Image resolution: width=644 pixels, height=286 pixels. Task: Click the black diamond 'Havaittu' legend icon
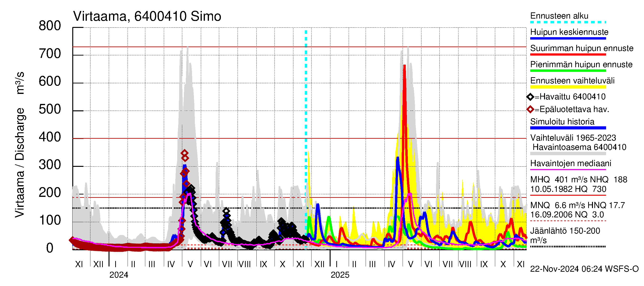[x=530, y=97]
